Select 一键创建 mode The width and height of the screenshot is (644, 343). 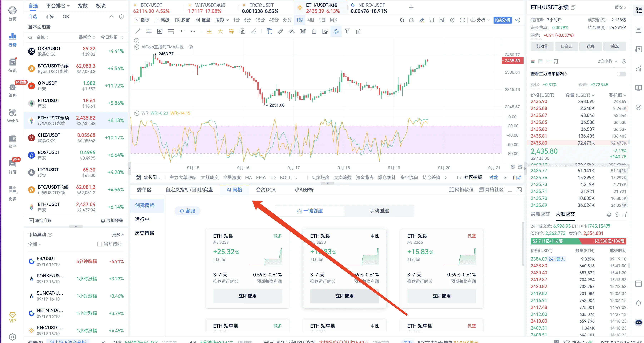[310, 211]
